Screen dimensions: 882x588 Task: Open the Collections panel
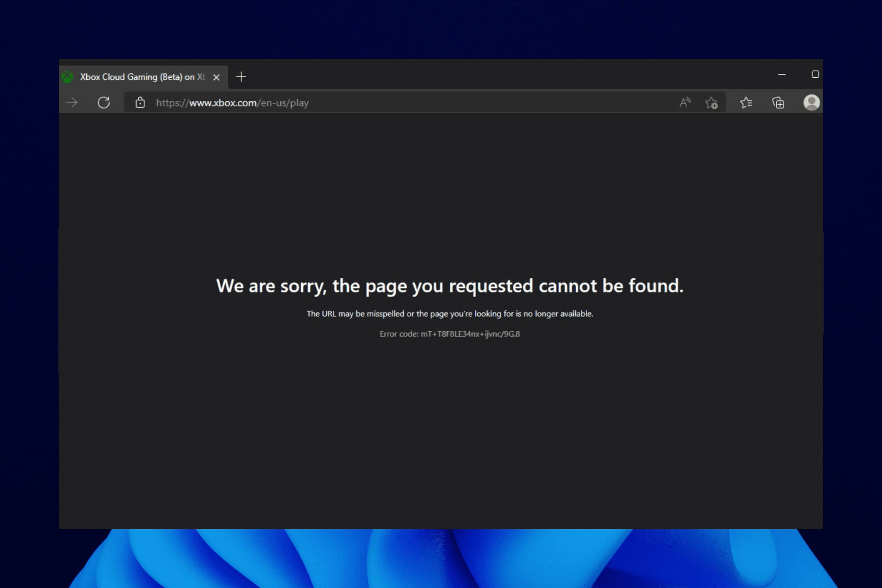point(778,102)
